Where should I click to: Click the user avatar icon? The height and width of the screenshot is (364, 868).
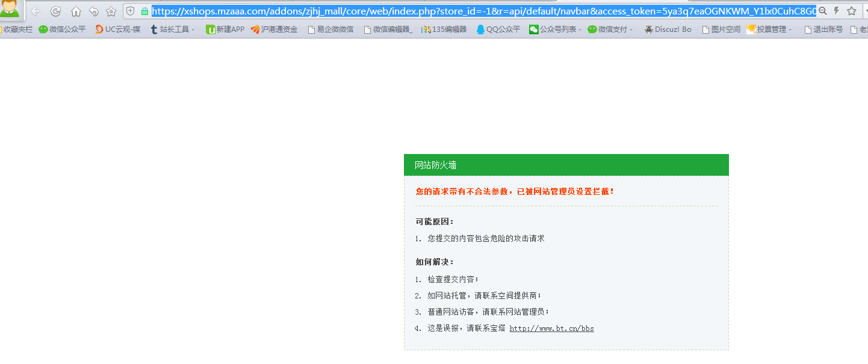(10, 10)
